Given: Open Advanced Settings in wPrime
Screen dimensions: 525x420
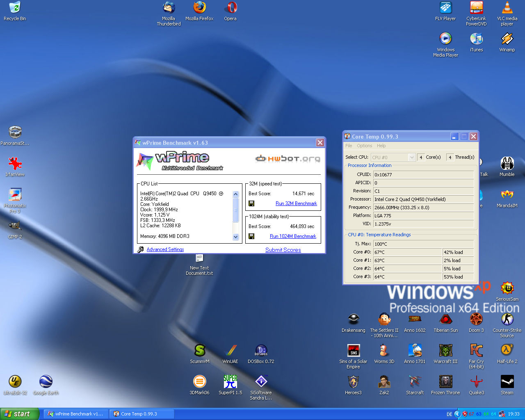Looking at the screenshot, I should [x=165, y=249].
